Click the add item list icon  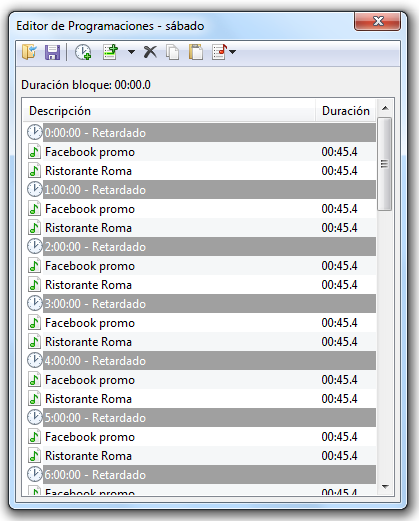click(111, 52)
